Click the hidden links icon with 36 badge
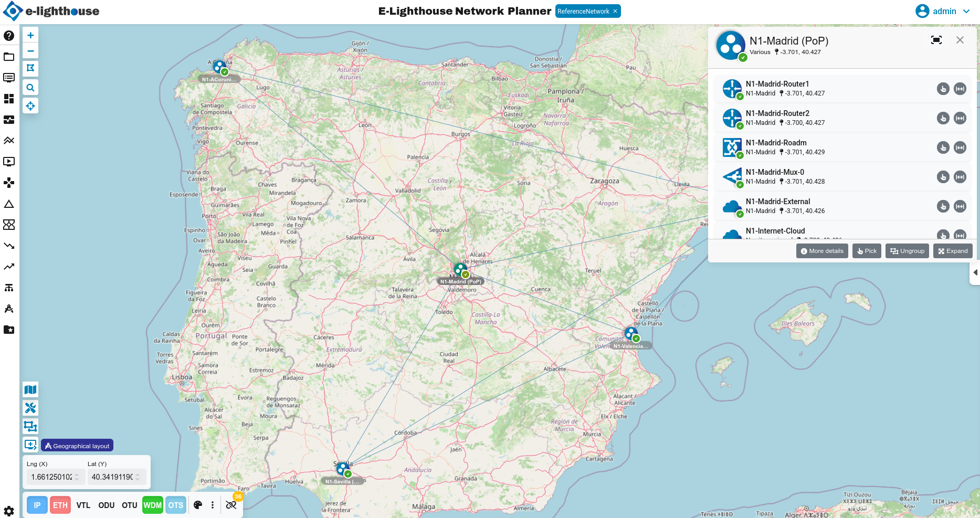This screenshot has height=518, width=980. (231, 504)
